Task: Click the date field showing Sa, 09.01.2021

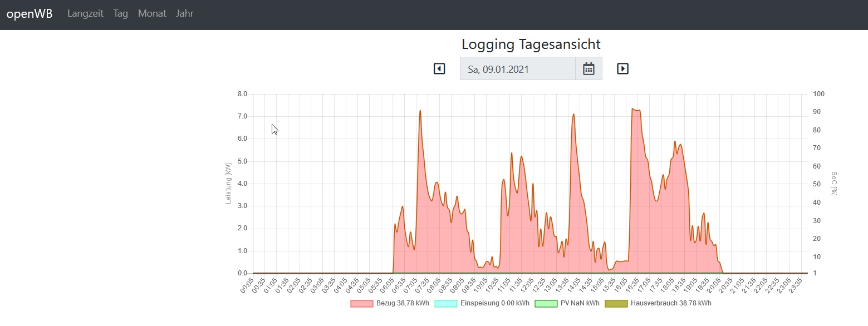Action: pos(517,69)
